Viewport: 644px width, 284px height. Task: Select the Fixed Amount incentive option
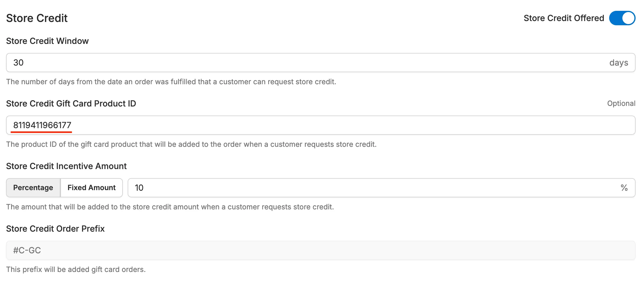91,187
